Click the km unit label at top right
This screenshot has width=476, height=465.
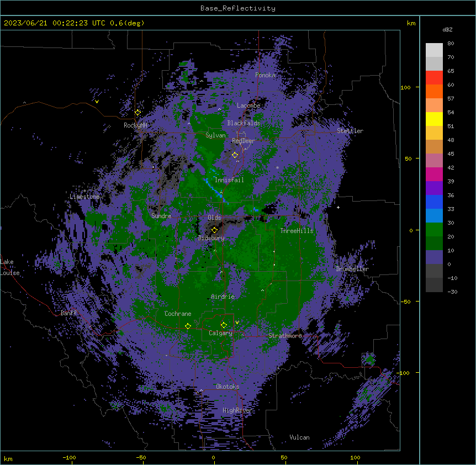tap(411, 23)
